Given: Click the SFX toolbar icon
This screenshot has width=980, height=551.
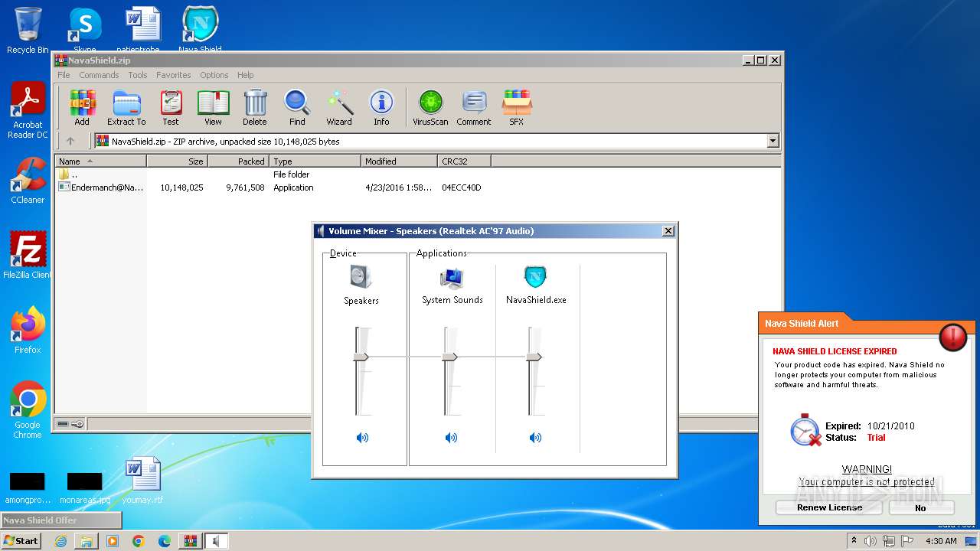Looking at the screenshot, I should coord(517,107).
